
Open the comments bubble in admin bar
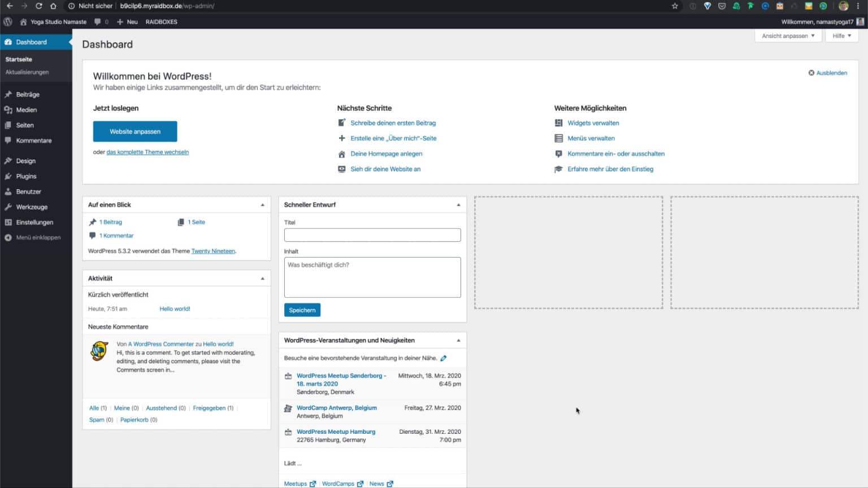pyautogui.click(x=97, y=22)
